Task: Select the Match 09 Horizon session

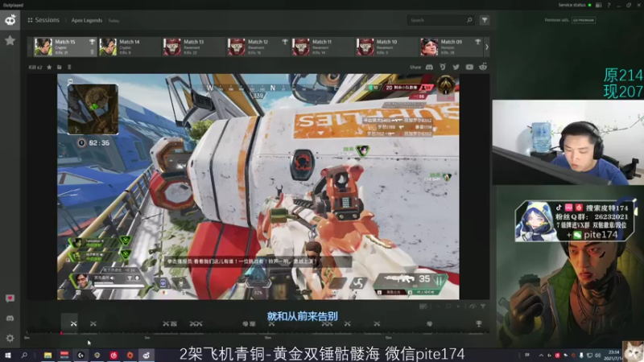Action: click(x=451, y=47)
